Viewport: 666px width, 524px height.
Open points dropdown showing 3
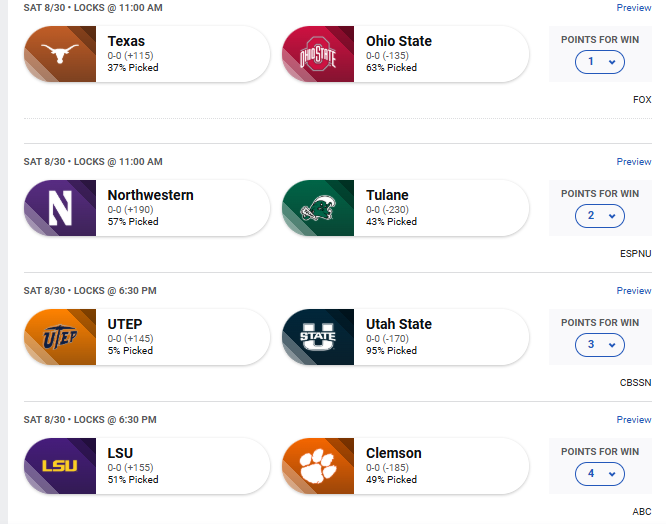pyautogui.click(x=600, y=345)
